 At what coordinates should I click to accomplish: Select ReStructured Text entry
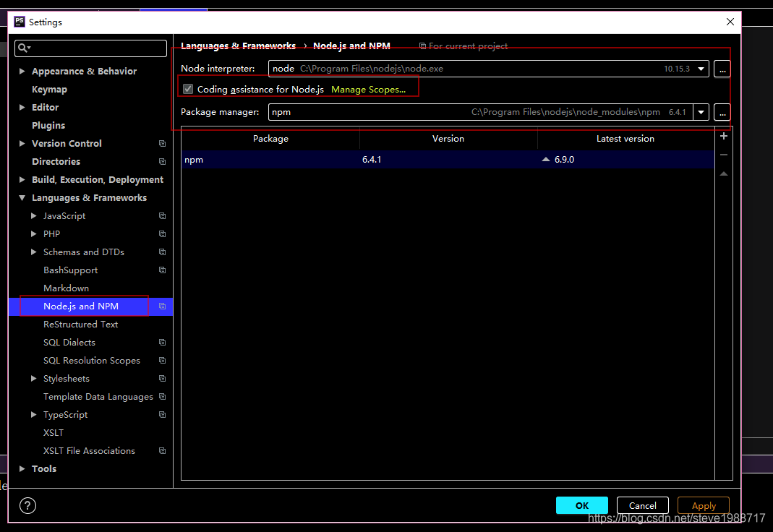[80, 324]
